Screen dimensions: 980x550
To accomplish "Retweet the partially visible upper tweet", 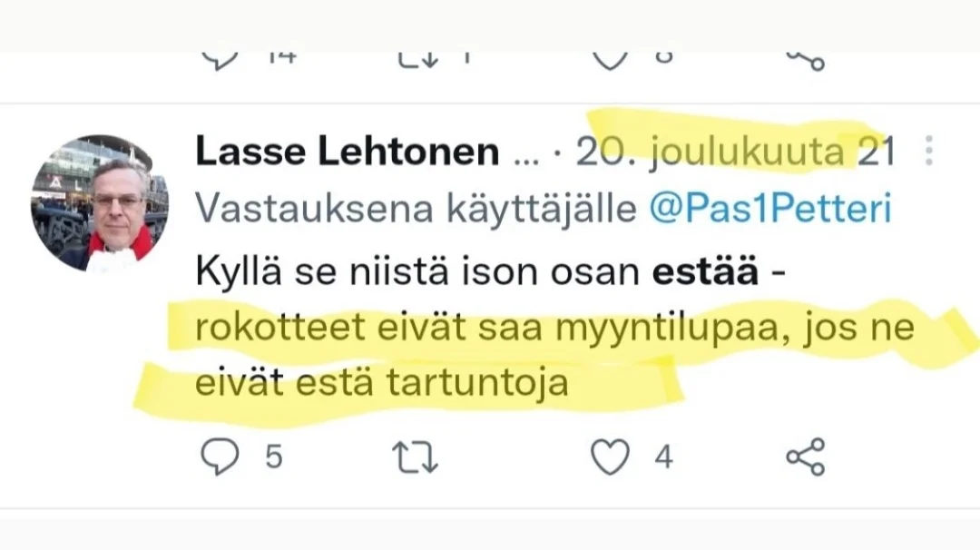I will pos(418,59).
